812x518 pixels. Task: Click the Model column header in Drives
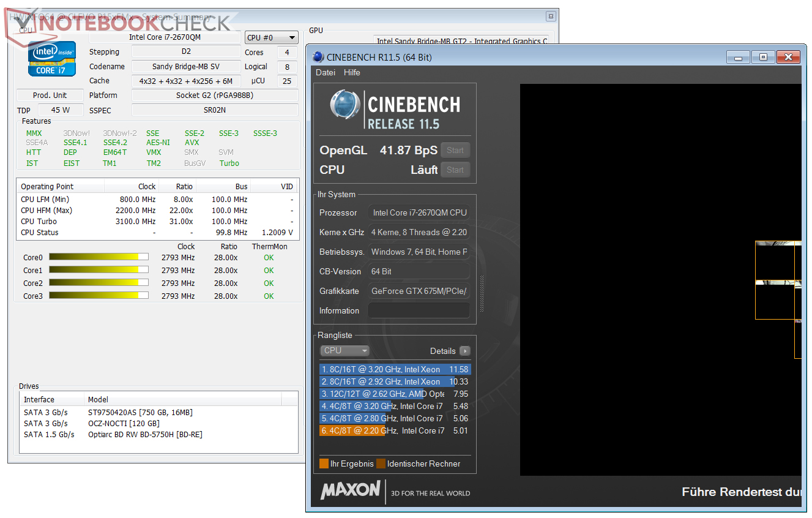[182, 399]
